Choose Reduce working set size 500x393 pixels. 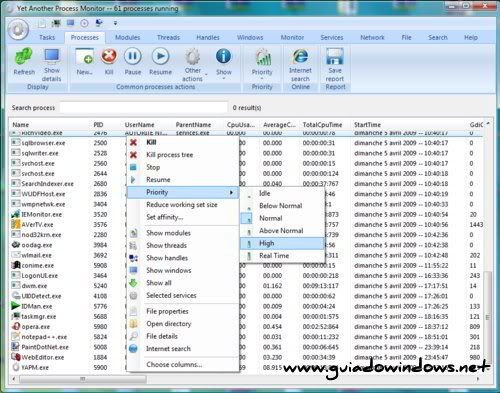tap(182, 205)
